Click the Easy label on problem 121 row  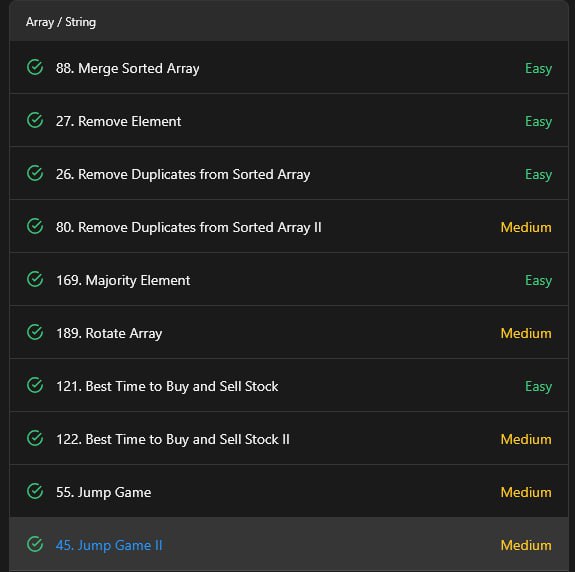pos(538,386)
